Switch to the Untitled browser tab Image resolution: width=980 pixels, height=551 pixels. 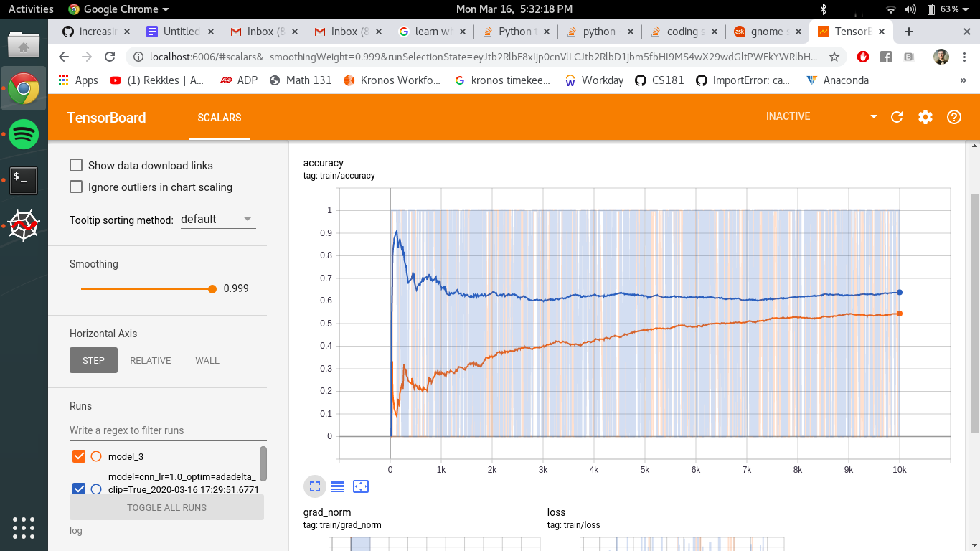(x=181, y=32)
